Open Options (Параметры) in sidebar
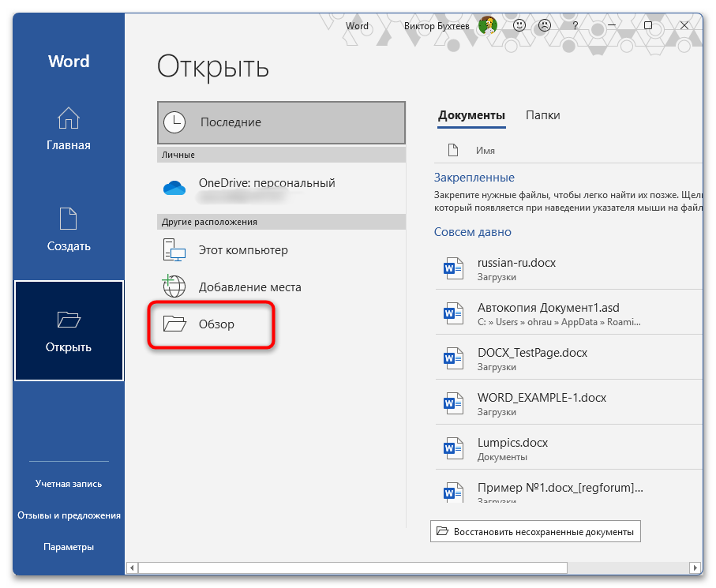 [x=69, y=547]
